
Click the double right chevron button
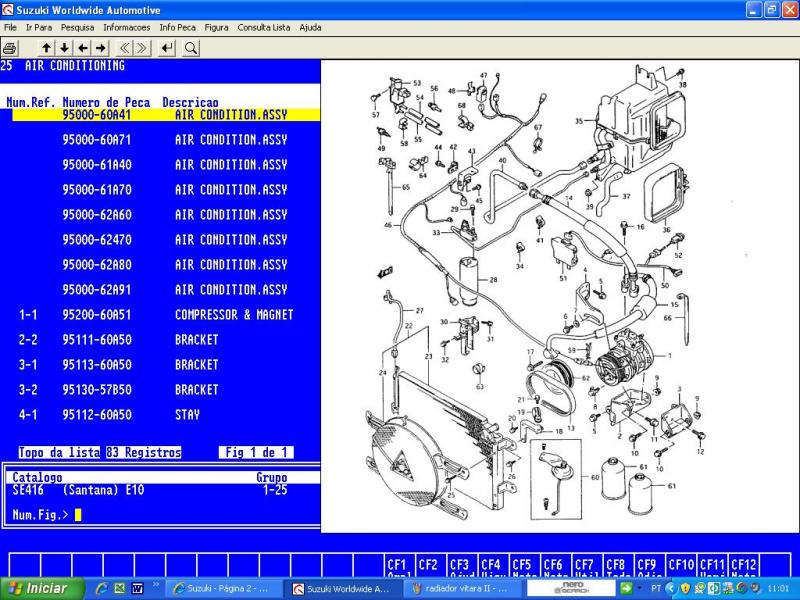(x=142, y=48)
